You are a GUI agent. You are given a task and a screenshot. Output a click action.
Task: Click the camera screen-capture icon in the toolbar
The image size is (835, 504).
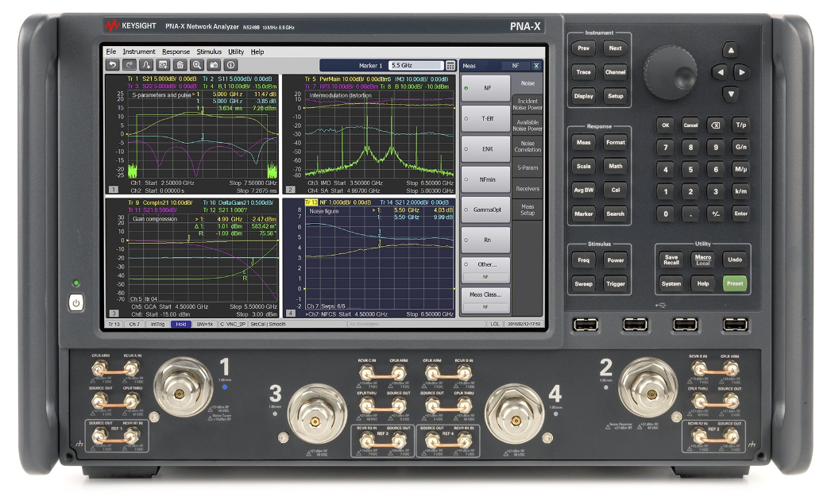point(214,65)
